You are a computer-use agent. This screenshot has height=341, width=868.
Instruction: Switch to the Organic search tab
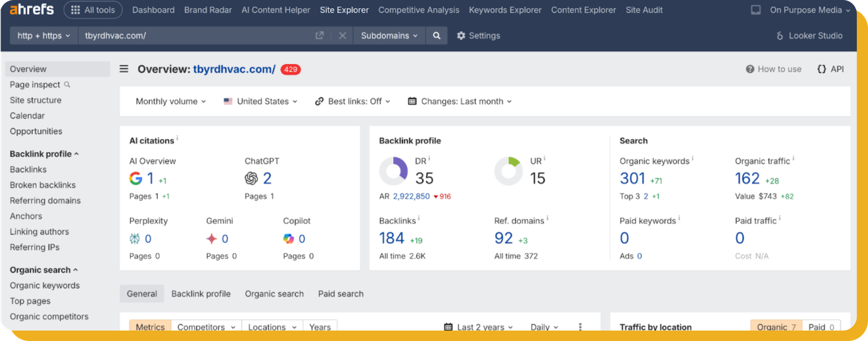click(x=274, y=294)
